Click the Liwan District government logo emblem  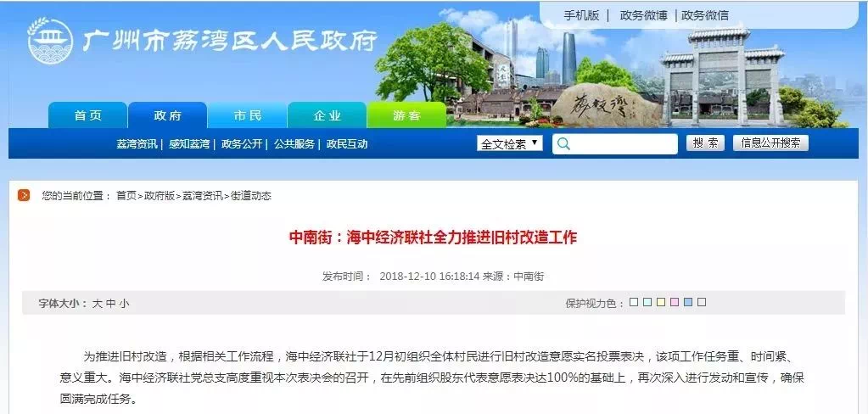(x=50, y=41)
